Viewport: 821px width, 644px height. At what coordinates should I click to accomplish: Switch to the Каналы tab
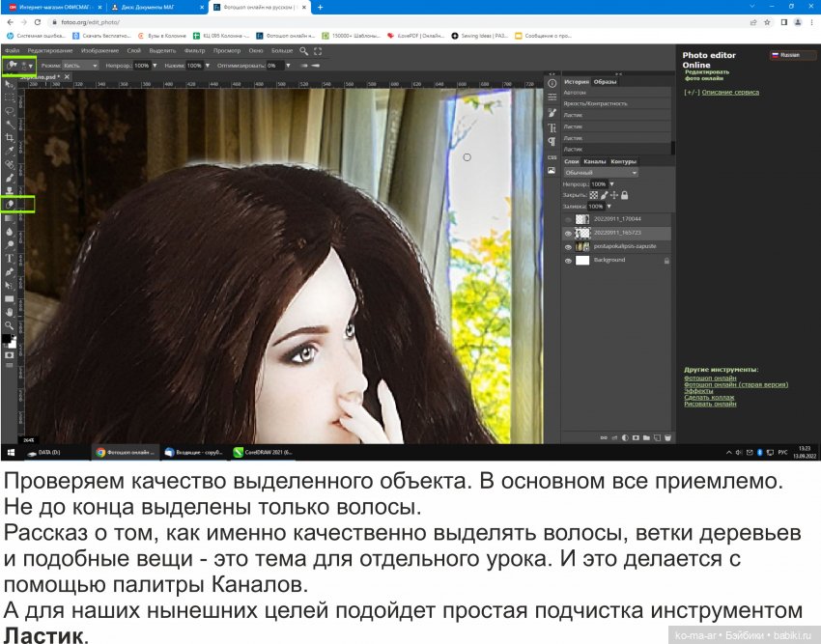593,160
